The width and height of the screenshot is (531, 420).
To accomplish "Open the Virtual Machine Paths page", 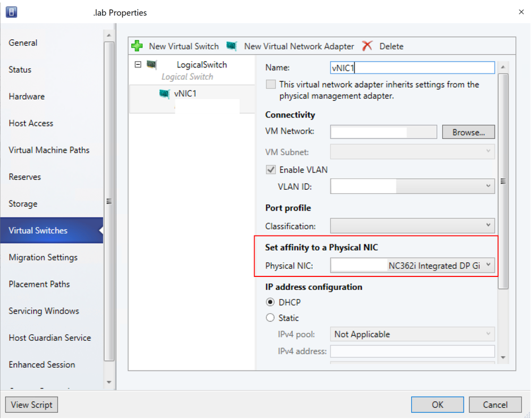I will (52, 150).
